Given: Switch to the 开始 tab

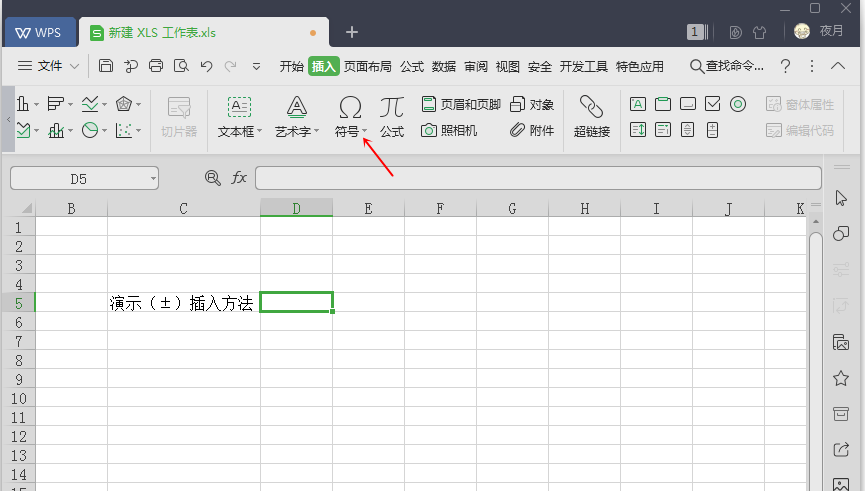Looking at the screenshot, I should [x=291, y=67].
